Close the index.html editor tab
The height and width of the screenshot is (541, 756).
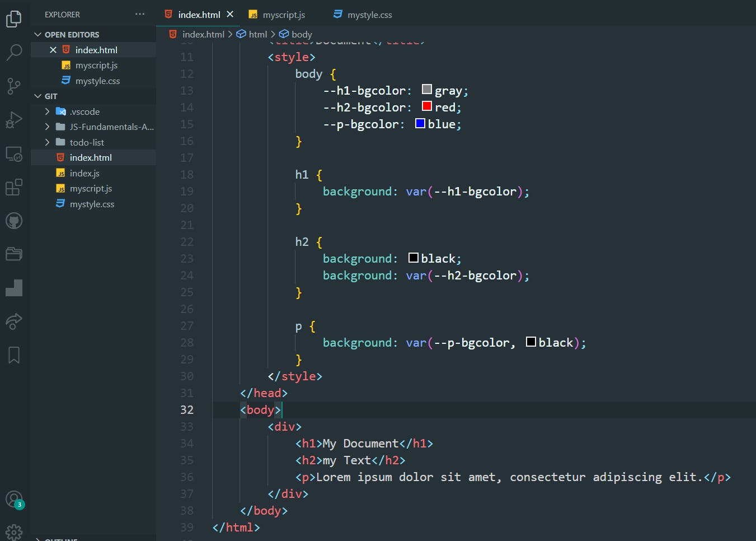230,14
